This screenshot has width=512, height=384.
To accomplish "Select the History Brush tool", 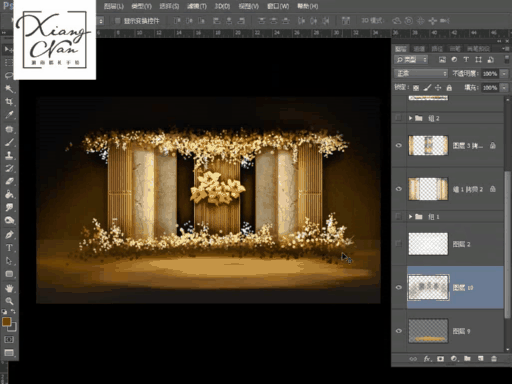I will point(9,168).
